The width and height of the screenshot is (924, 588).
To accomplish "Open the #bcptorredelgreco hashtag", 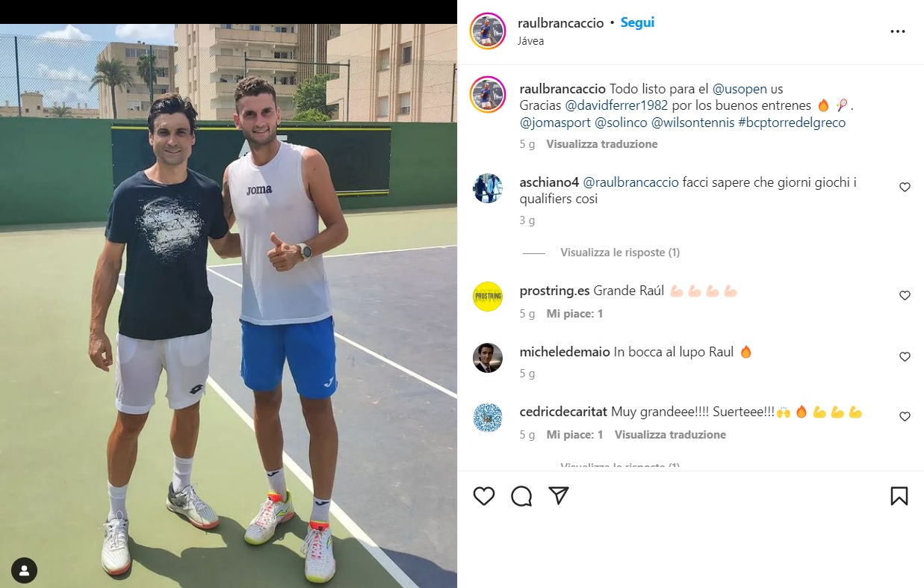I will [x=792, y=123].
